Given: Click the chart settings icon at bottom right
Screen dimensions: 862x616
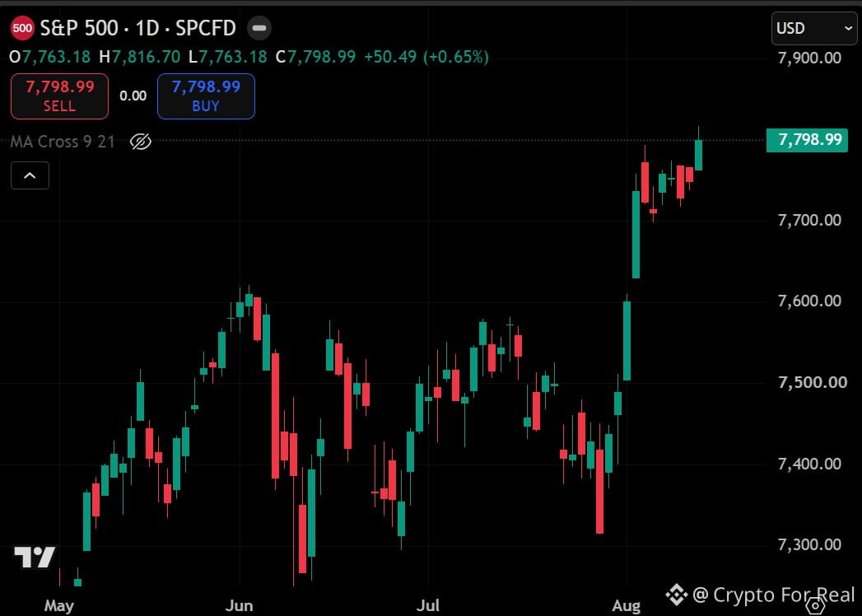Looking at the screenshot, I should point(815,606).
